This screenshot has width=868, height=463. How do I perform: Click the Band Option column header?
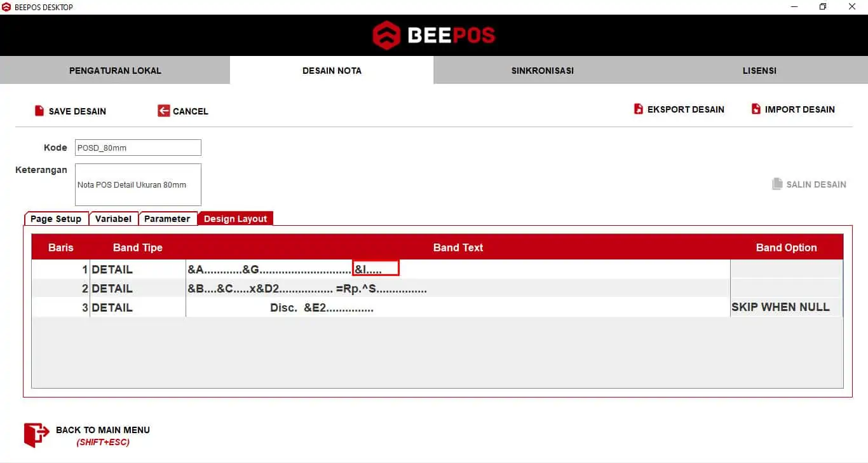coord(787,247)
